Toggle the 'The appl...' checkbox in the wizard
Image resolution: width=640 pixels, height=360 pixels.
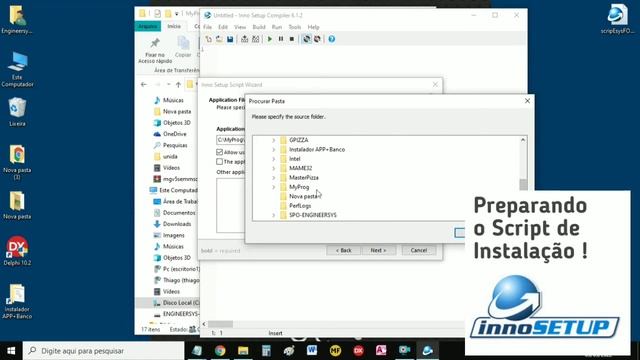pyautogui.click(x=220, y=162)
